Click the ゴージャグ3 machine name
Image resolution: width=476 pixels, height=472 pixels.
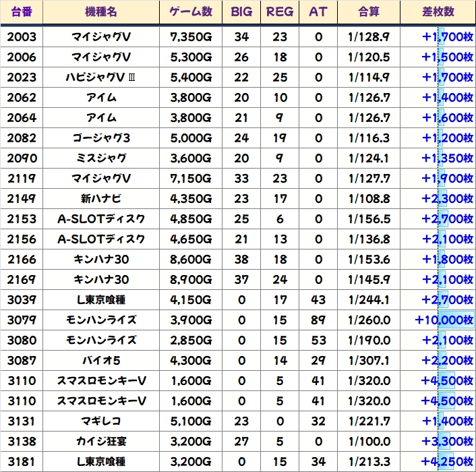tap(101, 138)
